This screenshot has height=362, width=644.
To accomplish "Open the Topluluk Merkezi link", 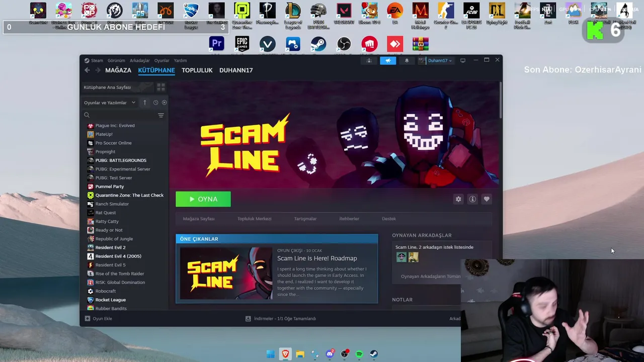I will [254, 219].
